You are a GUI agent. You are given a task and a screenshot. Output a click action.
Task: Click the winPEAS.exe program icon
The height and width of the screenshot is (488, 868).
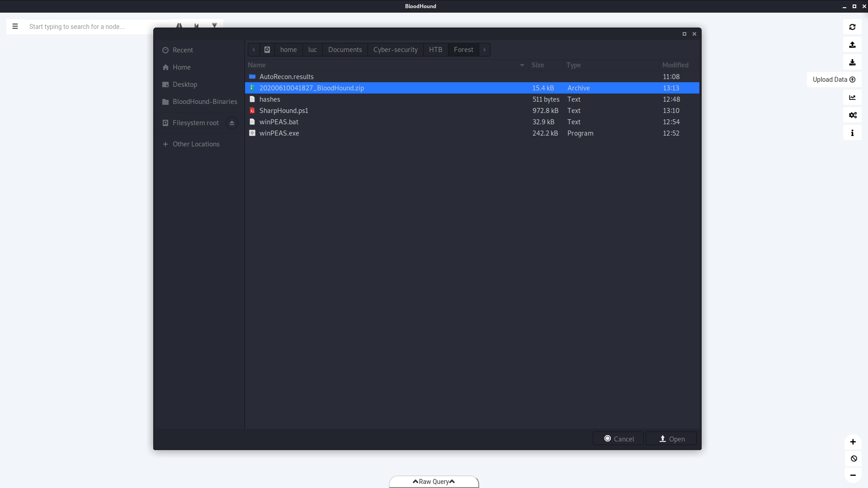[252, 133]
